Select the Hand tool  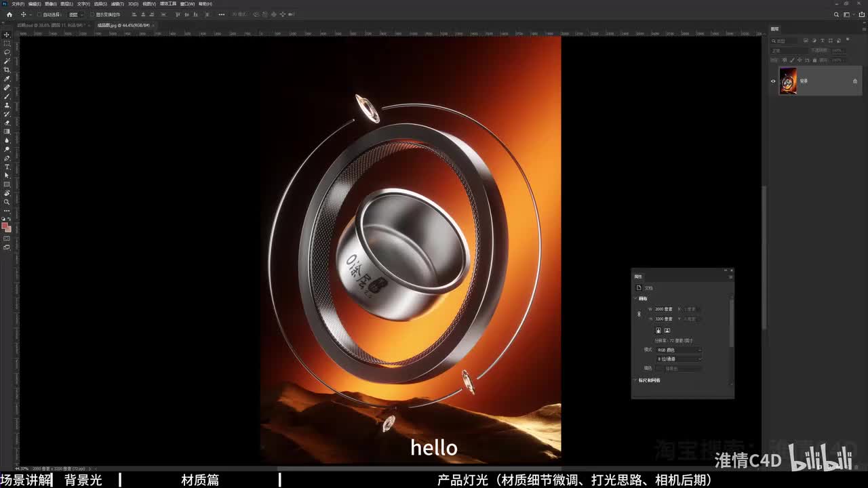click(x=7, y=193)
